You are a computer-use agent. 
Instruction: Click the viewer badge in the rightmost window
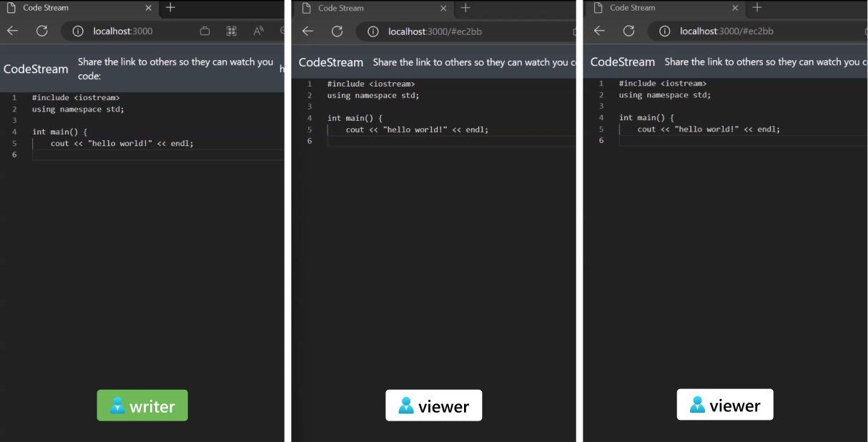pyautogui.click(x=725, y=404)
